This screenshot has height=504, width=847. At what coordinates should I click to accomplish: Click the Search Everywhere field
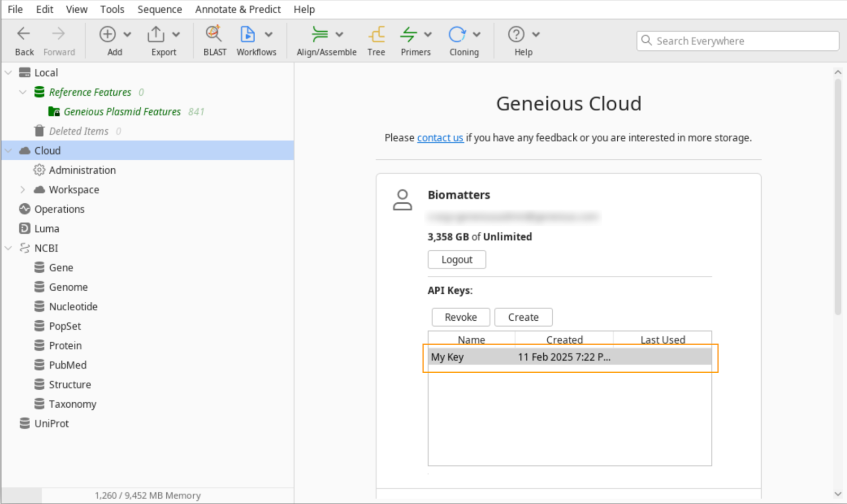coord(737,41)
